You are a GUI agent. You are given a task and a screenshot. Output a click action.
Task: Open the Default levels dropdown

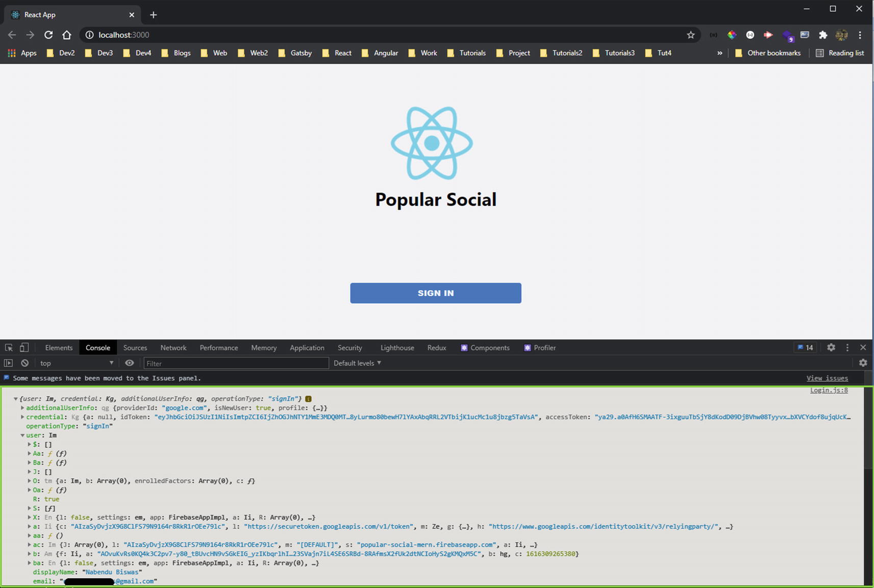pyautogui.click(x=357, y=363)
